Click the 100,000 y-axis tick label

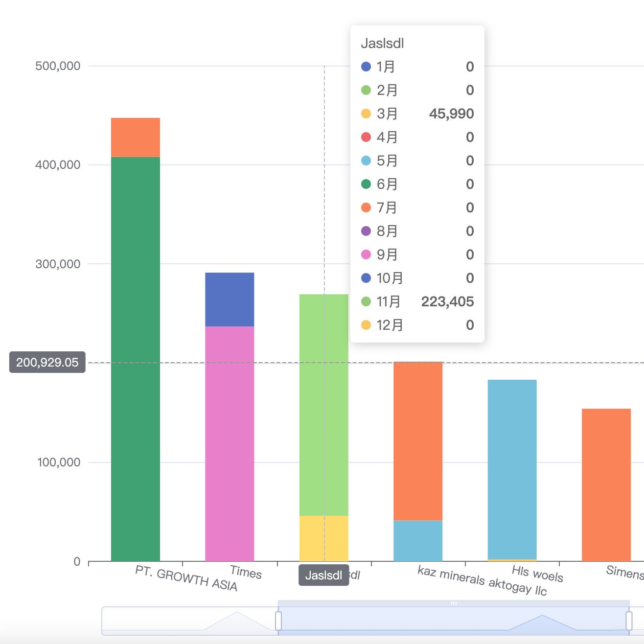[59, 462]
